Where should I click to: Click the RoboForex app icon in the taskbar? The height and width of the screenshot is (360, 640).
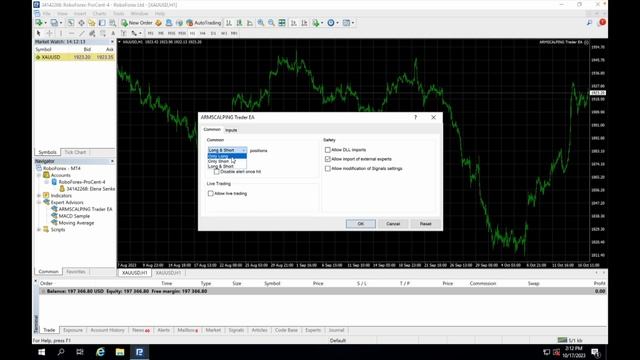point(139,352)
